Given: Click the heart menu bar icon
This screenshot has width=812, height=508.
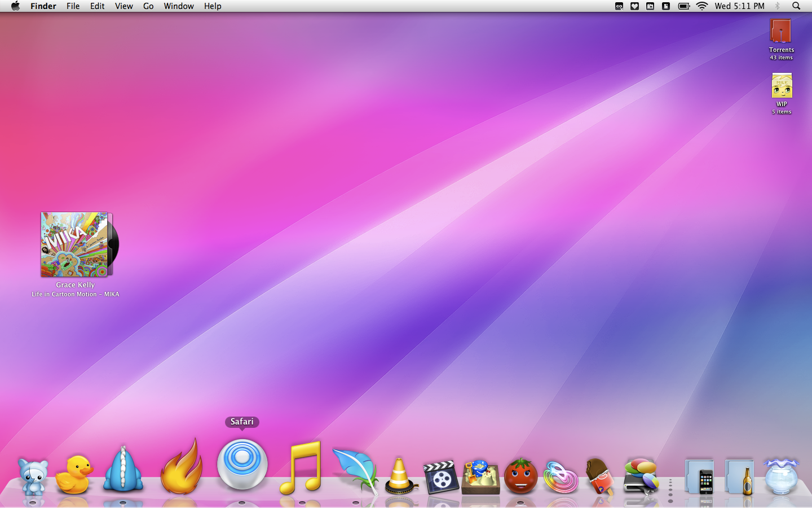Looking at the screenshot, I should tap(634, 6).
